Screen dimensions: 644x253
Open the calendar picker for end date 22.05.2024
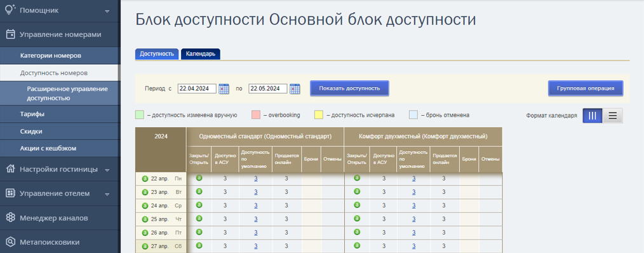(295, 88)
